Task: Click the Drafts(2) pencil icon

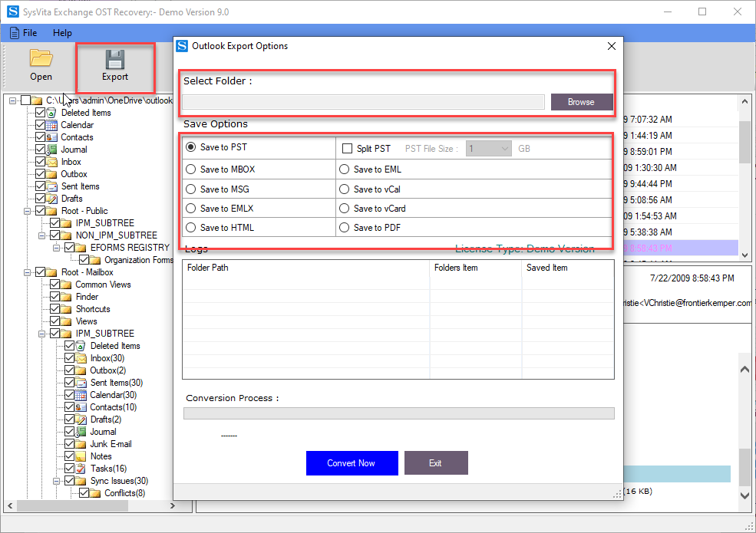Action: tap(81, 419)
